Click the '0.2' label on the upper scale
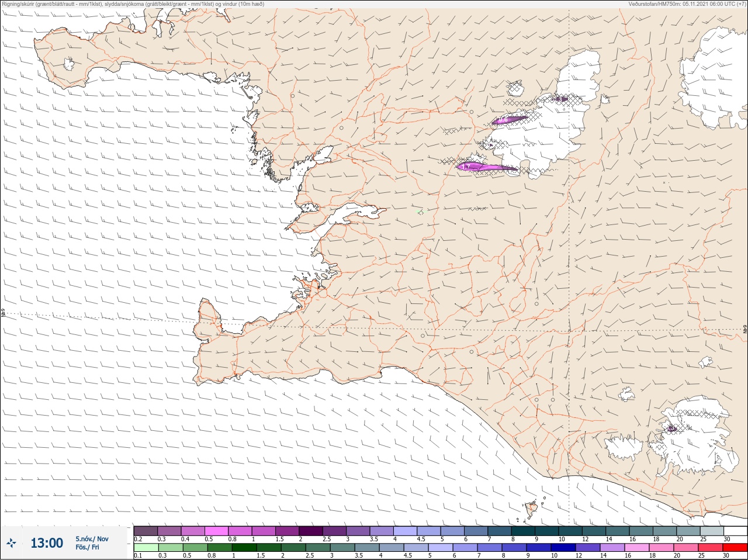The height and width of the screenshot is (560, 748). (x=138, y=539)
